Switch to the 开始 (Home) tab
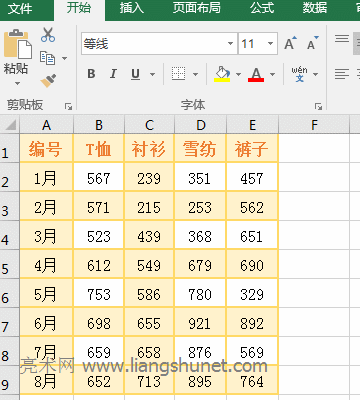 [x=79, y=8]
